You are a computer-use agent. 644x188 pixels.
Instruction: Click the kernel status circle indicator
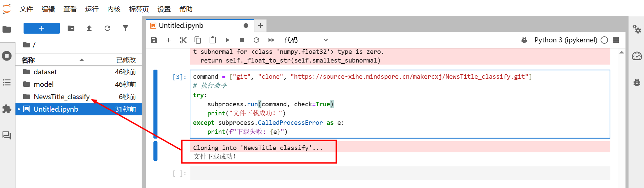pyautogui.click(x=604, y=40)
